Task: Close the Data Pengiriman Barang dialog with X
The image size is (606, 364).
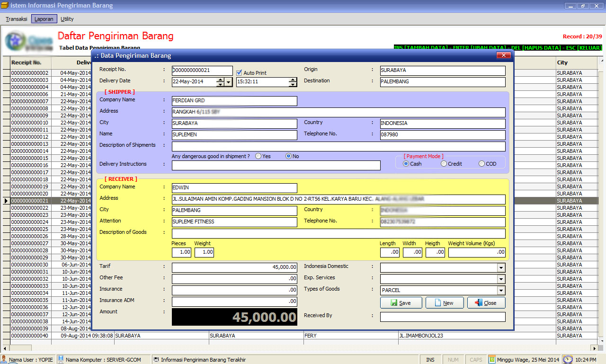Action: tap(503, 55)
